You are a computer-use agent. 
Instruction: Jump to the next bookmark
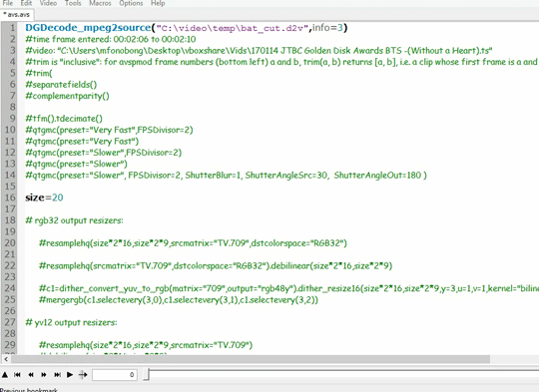tap(57, 374)
